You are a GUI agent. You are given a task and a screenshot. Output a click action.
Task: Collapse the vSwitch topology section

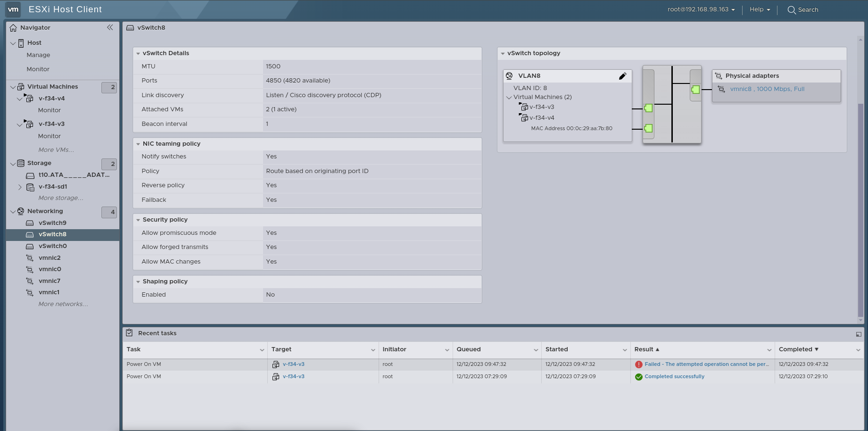tap(503, 54)
